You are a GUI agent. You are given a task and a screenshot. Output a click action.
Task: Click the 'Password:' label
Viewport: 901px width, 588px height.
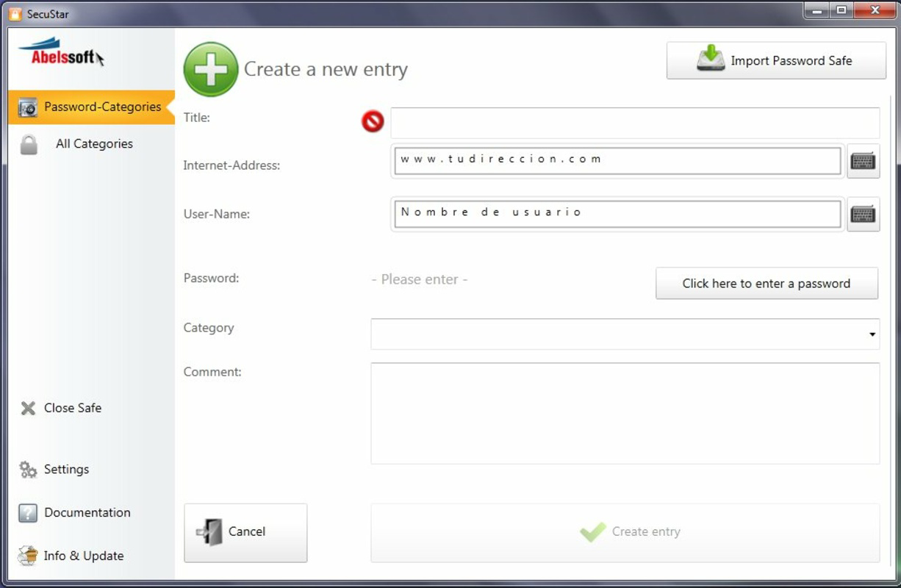(211, 279)
